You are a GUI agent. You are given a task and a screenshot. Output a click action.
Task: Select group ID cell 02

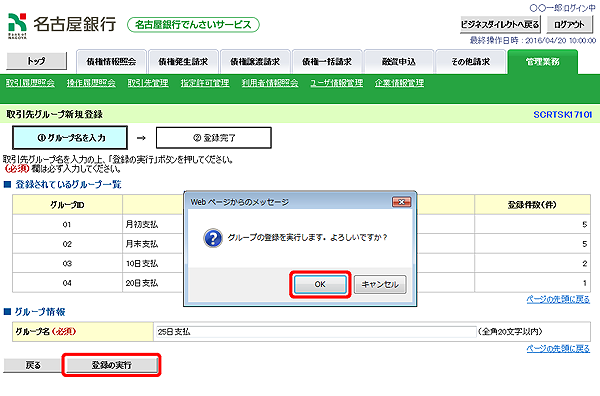(67, 244)
